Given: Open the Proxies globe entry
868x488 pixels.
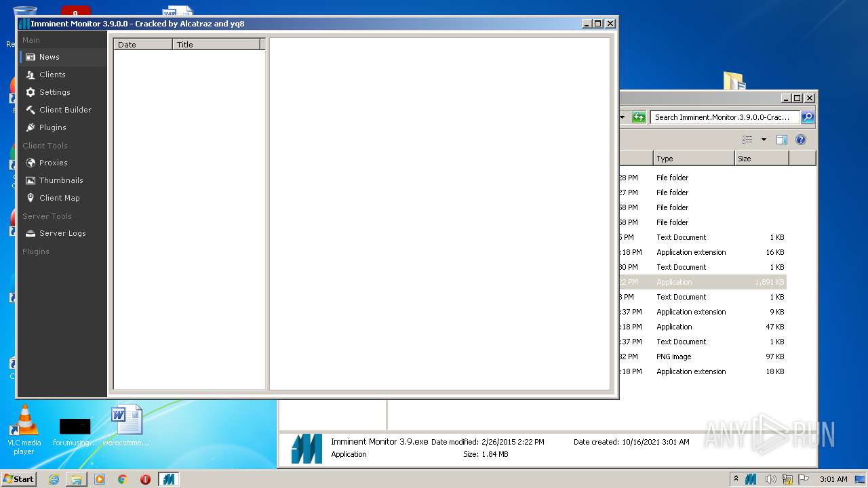Looking at the screenshot, I should point(62,163).
